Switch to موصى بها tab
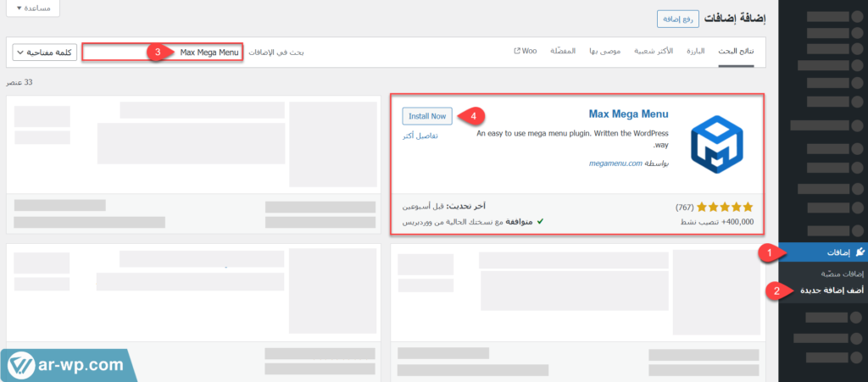Image resolution: width=868 pixels, height=382 pixels. [x=604, y=52]
